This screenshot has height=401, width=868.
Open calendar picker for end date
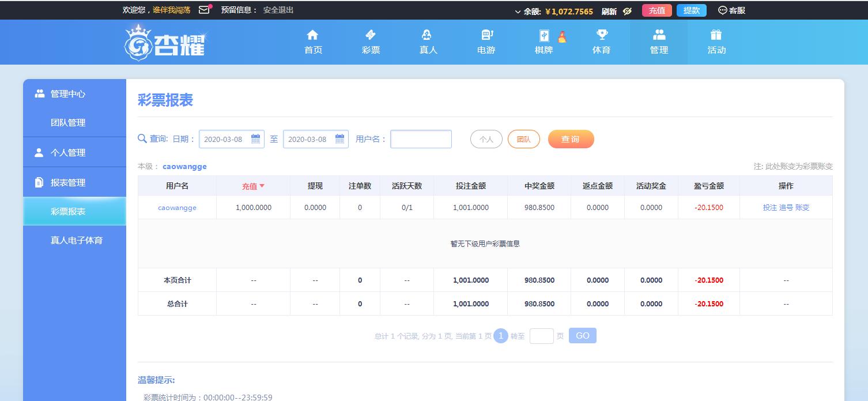(339, 139)
